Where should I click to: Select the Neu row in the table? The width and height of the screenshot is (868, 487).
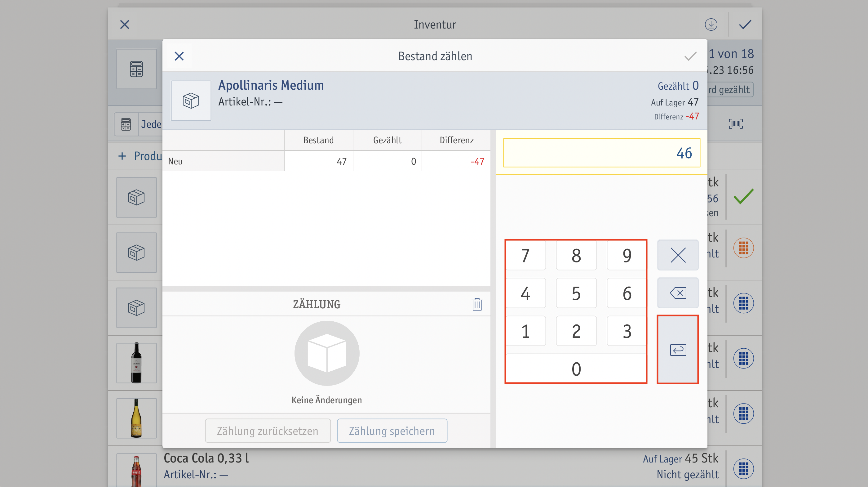326,161
